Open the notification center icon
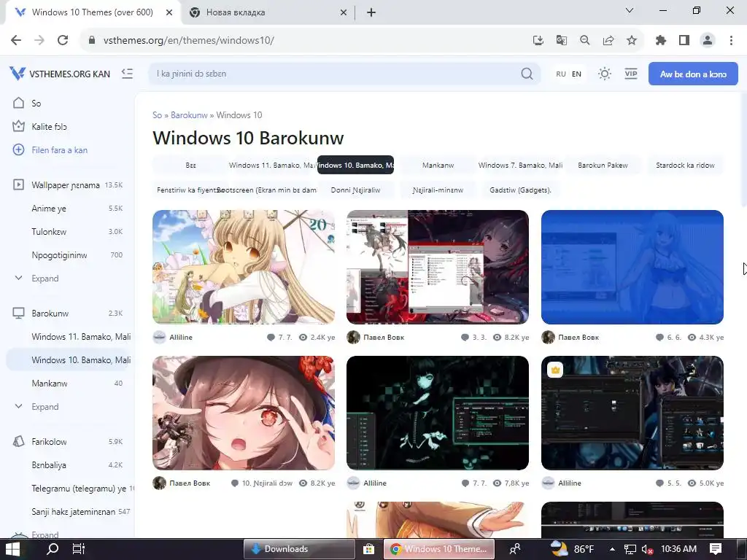The image size is (747, 560). pos(715,549)
